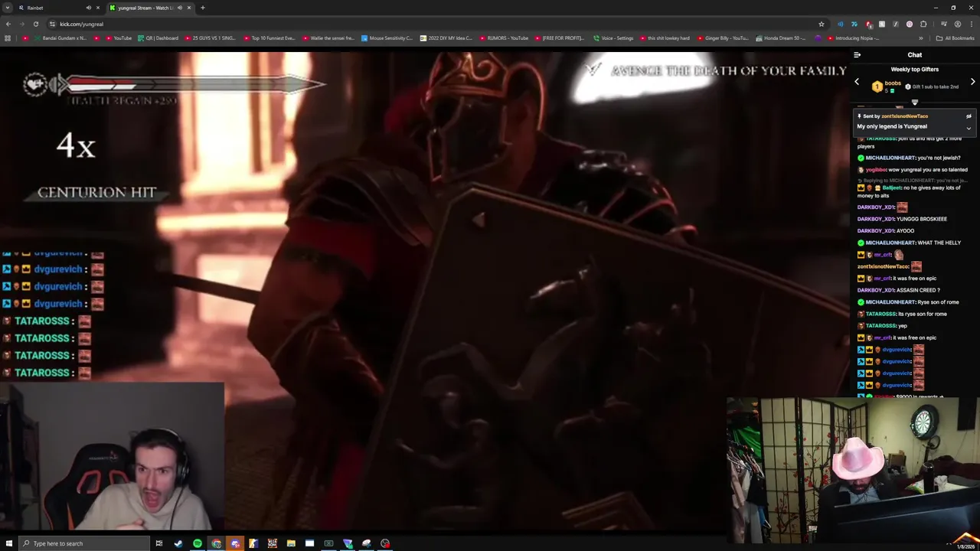
Task: Click the Type here to search box
Action: coord(84,543)
